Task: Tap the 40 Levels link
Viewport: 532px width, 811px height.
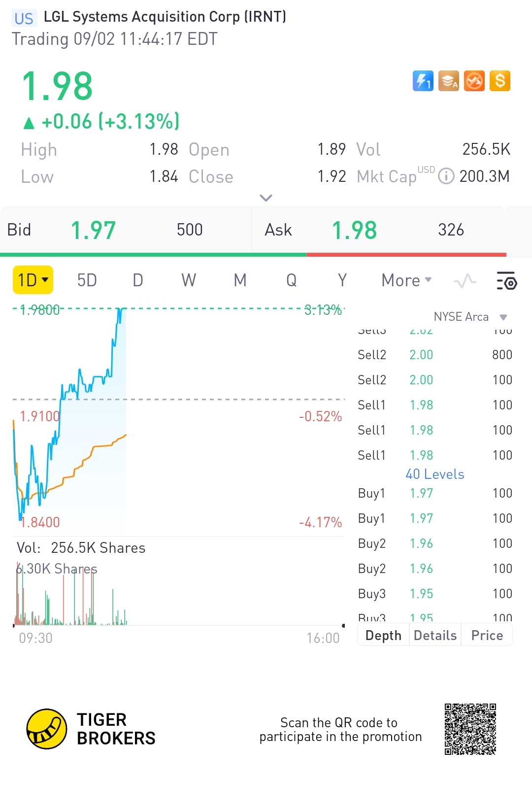Action: click(x=435, y=474)
